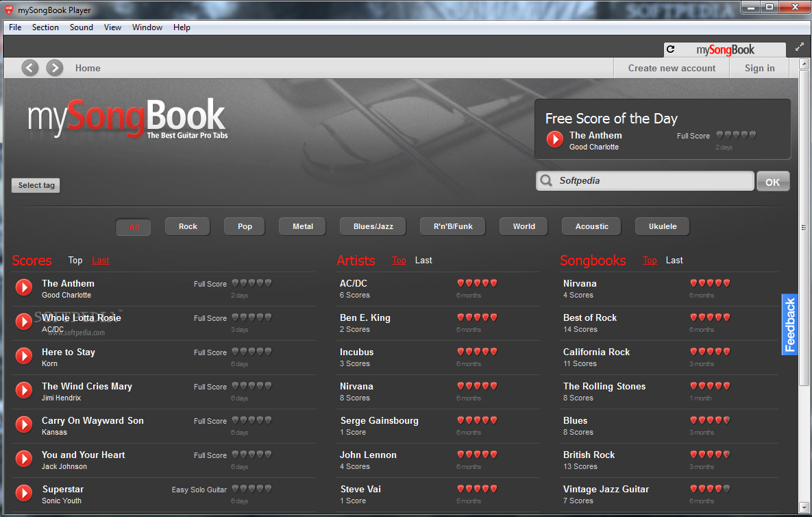Rate Best of Rock songbook picks

710,317
